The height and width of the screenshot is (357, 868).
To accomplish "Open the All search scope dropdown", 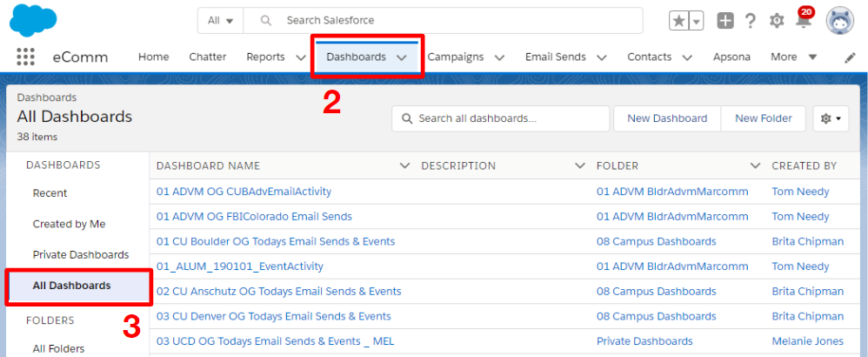I will [220, 21].
